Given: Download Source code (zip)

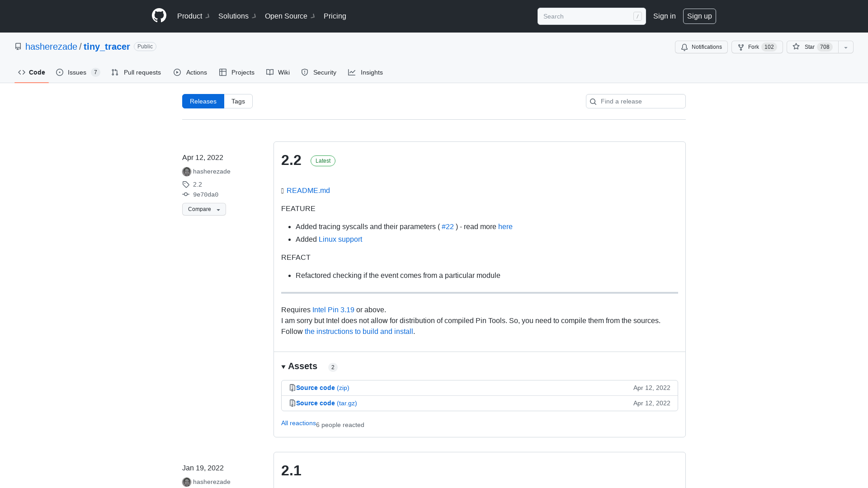Looking at the screenshot, I should tap(323, 388).
